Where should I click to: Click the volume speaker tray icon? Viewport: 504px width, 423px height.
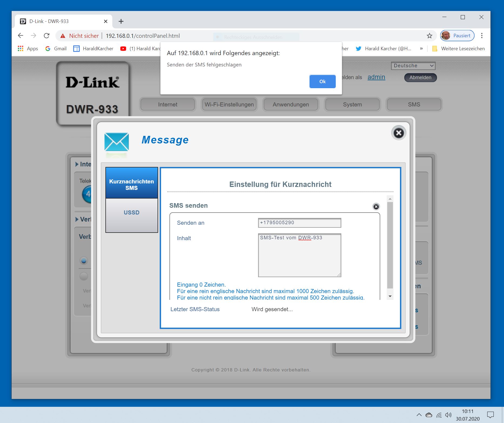coord(448,415)
